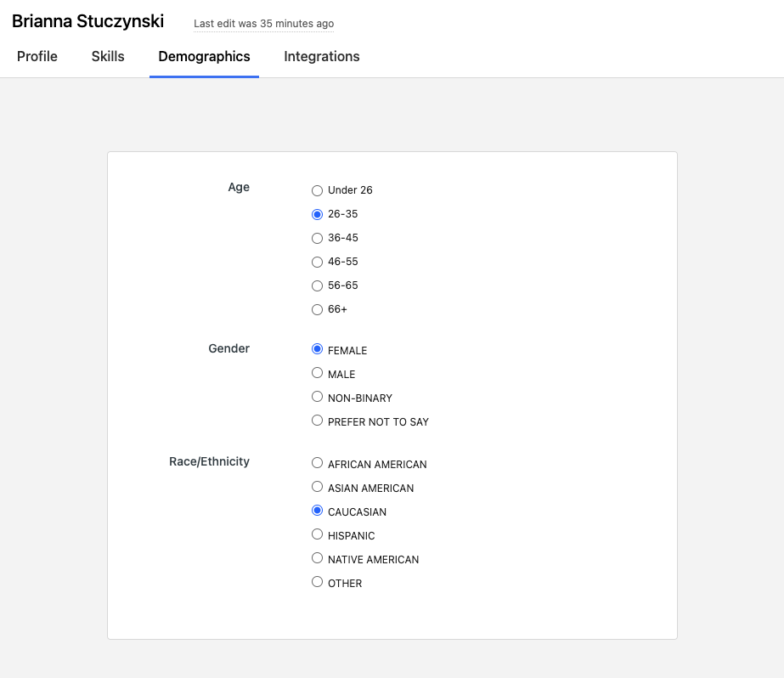The height and width of the screenshot is (678, 784).
Task: Choose the 26-35 age range
Action: point(317,214)
